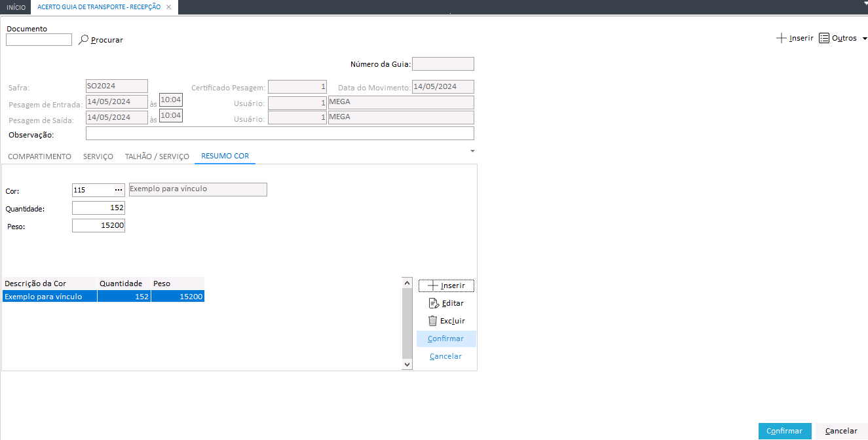The width and height of the screenshot is (868, 440).
Task: Click the Pesagem de Entrada date field
Action: click(x=117, y=101)
